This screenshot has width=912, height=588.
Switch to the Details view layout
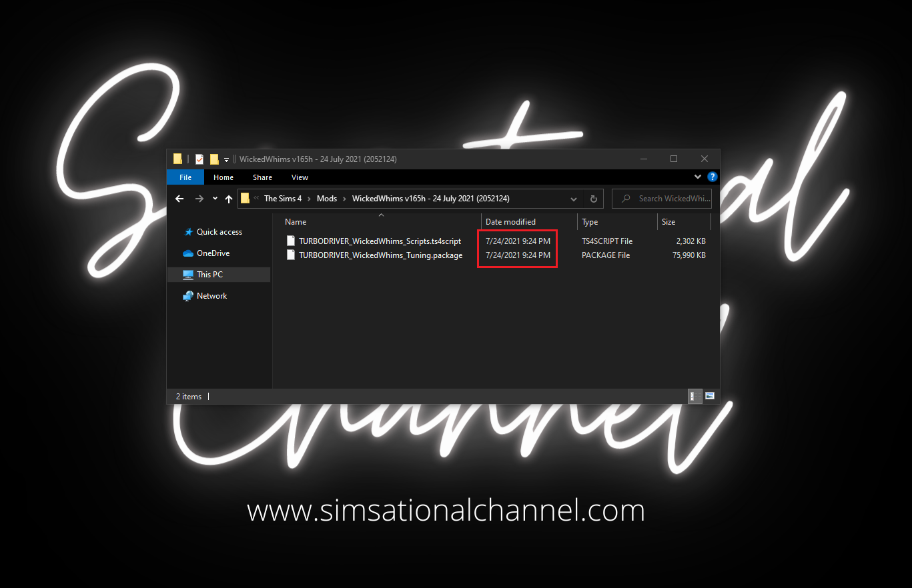point(694,396)
